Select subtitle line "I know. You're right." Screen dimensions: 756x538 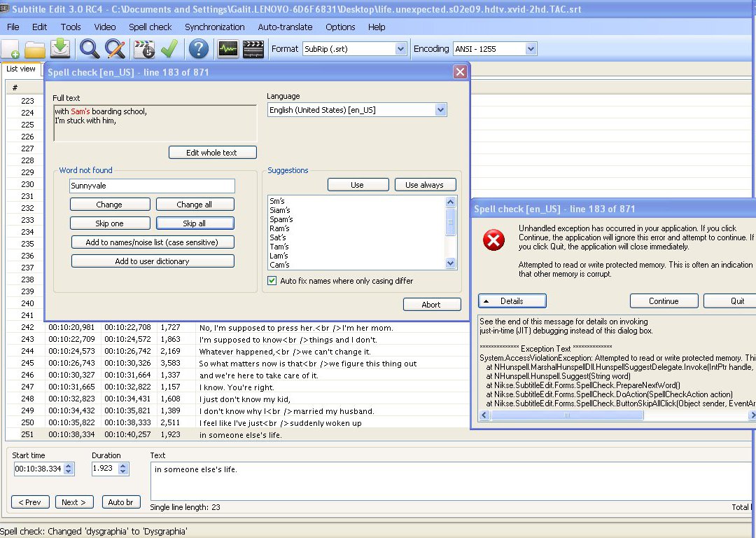(237, 387)
